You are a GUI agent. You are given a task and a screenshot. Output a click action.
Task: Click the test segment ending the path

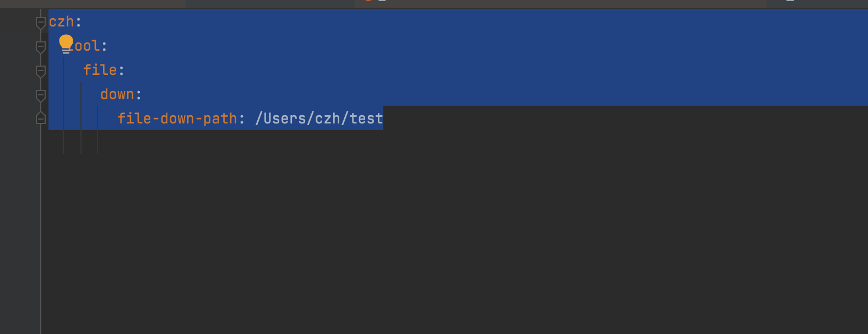pyautogui.click(x=366, y=119)
